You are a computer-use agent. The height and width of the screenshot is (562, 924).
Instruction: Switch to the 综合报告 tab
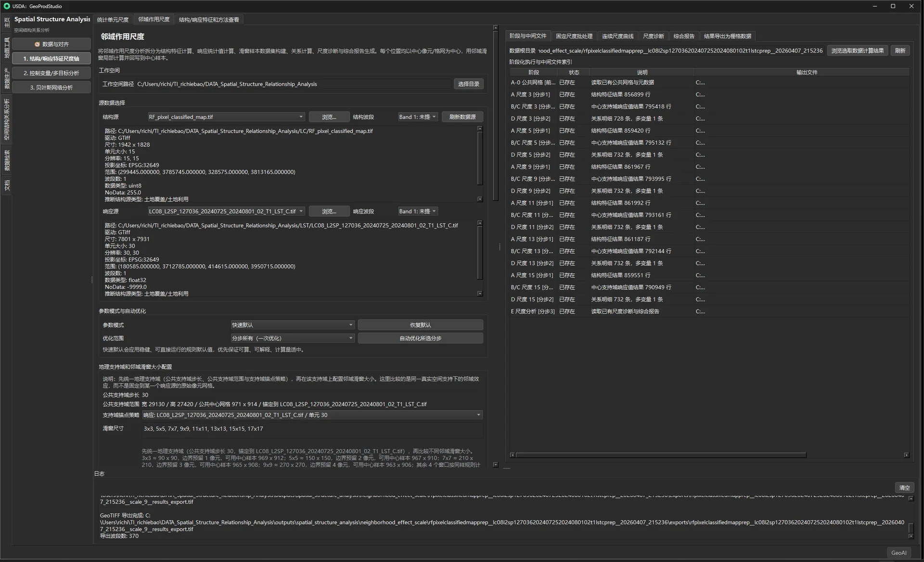coord(684,36)
